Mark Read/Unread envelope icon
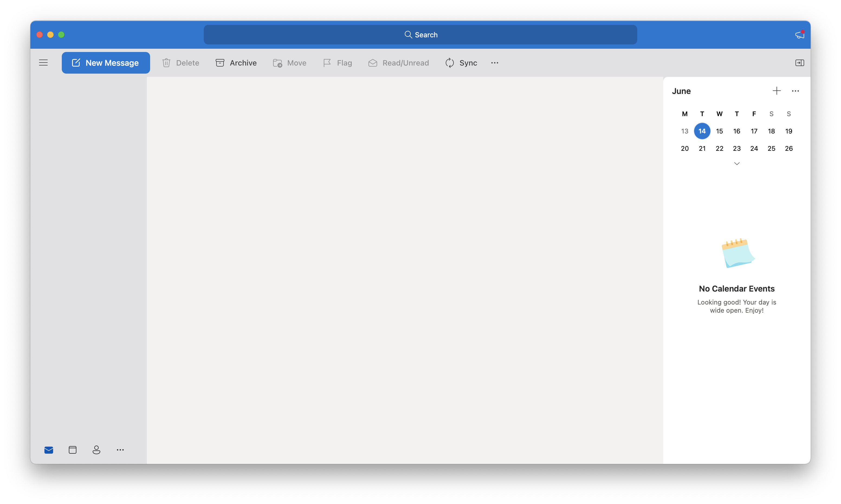 click(373, 63)
